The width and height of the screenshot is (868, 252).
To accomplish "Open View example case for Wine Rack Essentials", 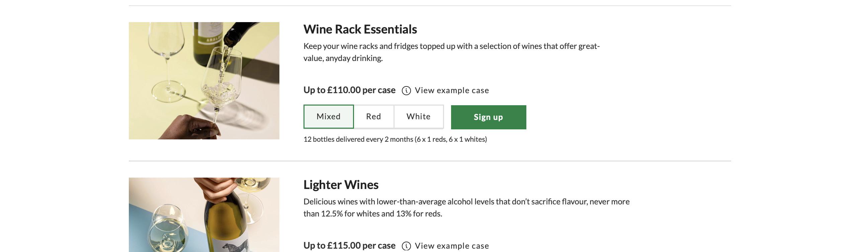I will (451, 90).
